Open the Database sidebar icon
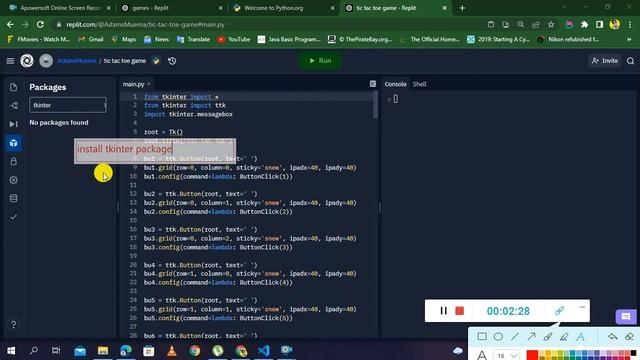 (x=13, y=198)
